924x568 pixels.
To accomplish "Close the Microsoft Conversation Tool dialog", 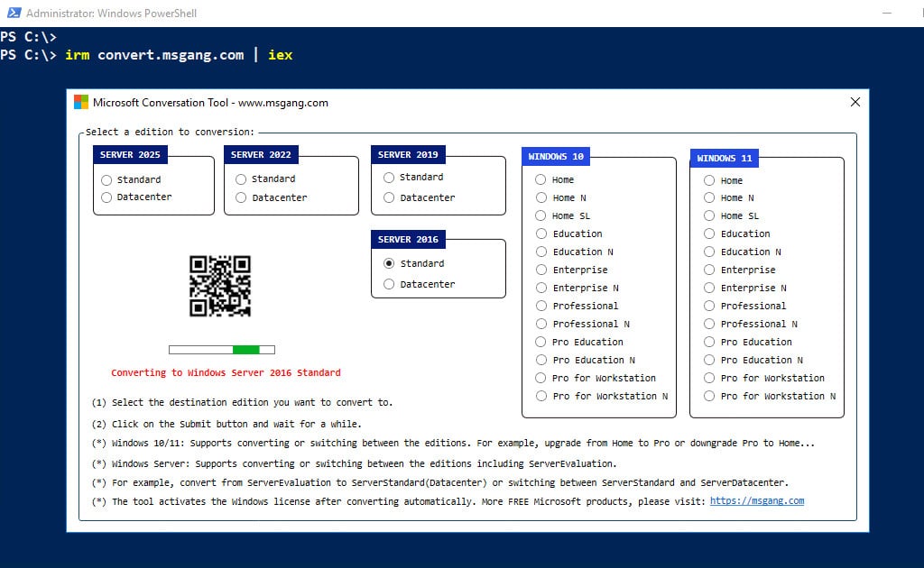I will click(855, 103).
